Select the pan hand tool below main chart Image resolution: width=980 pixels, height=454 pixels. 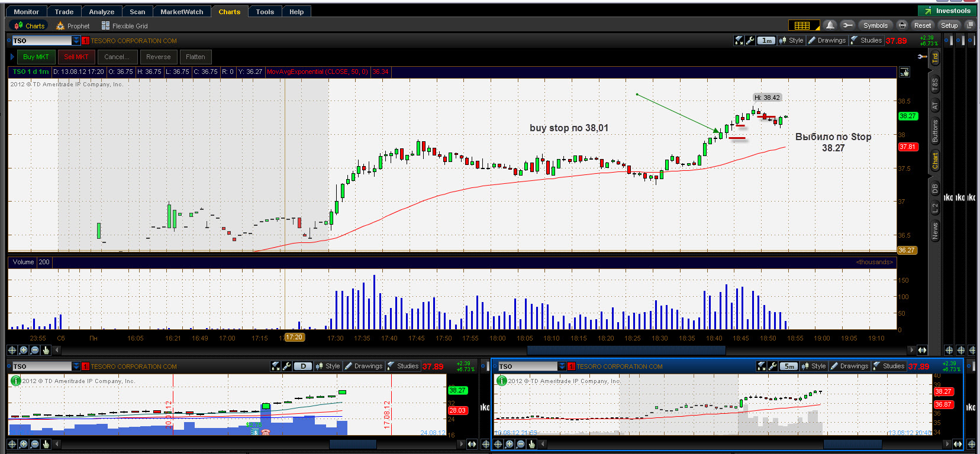tap(46, 351)
